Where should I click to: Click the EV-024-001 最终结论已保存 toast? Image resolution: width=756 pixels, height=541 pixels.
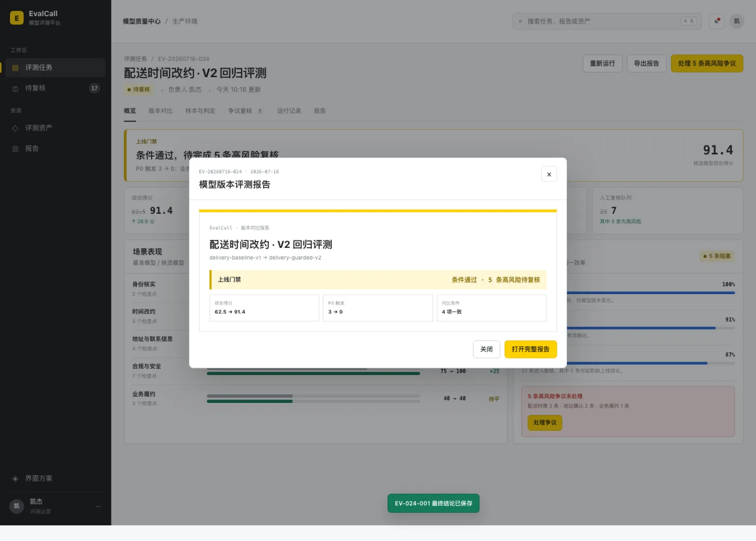(x=433, y=503)
